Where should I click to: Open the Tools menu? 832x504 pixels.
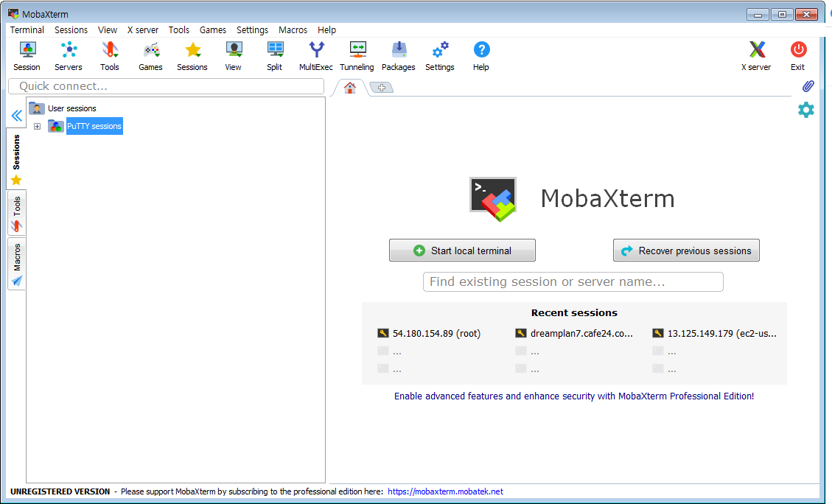(x=179, y=29)
